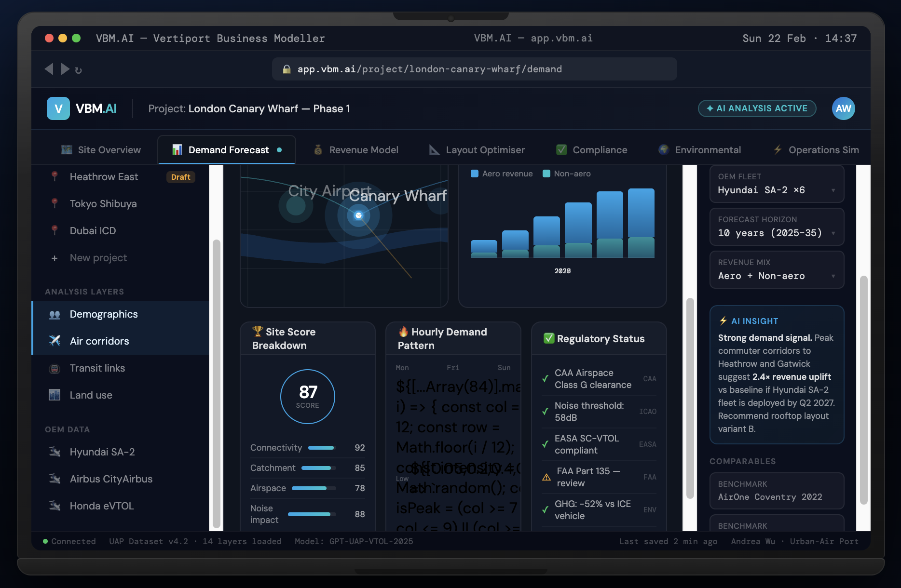901x588 pixels.
Task: Click the Site Score trophy icon
Action: [x=258, y=332]
